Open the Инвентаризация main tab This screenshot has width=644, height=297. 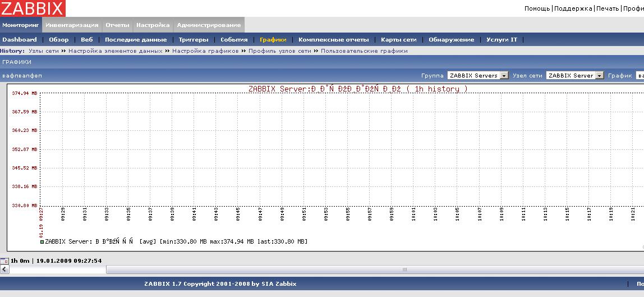[72, 25]
